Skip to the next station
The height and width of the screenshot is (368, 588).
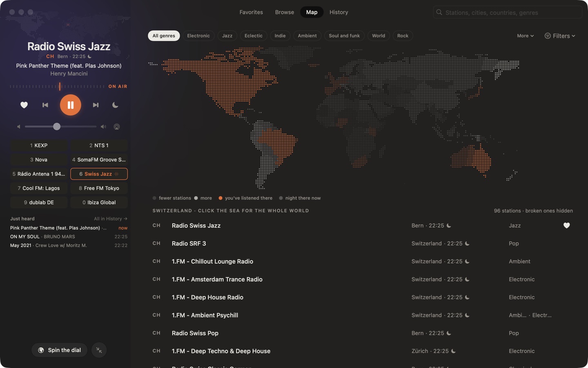[96, 105]
